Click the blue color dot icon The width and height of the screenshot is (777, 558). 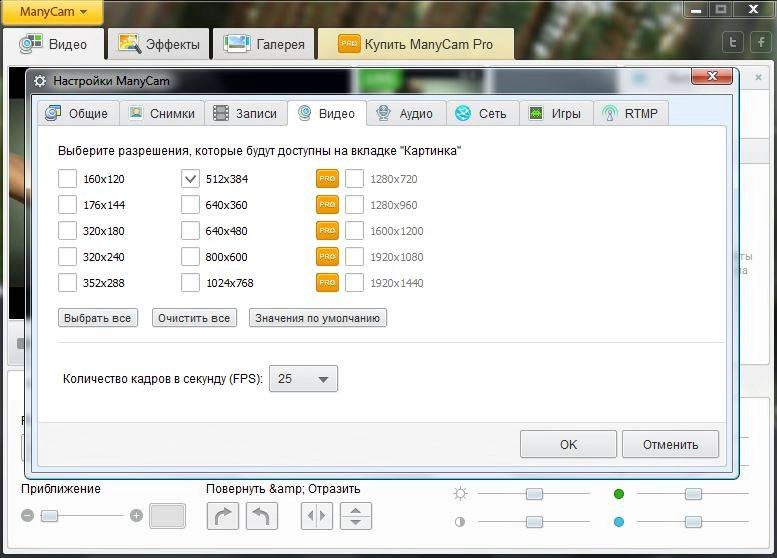618,522
